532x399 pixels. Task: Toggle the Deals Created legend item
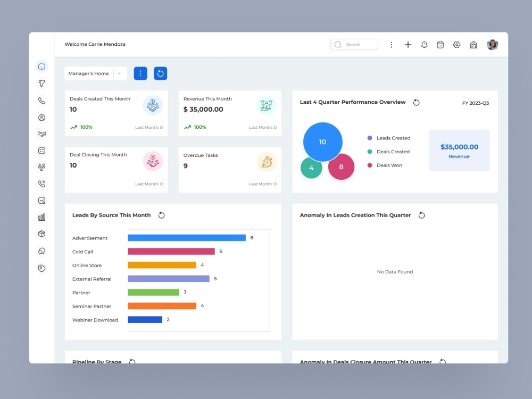click(388, 152)
